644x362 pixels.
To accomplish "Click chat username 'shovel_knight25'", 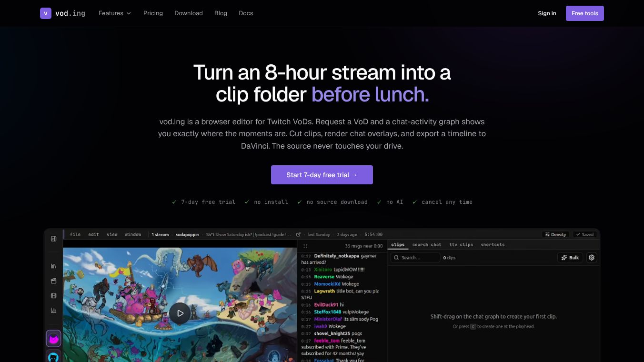I will [332, 333].
